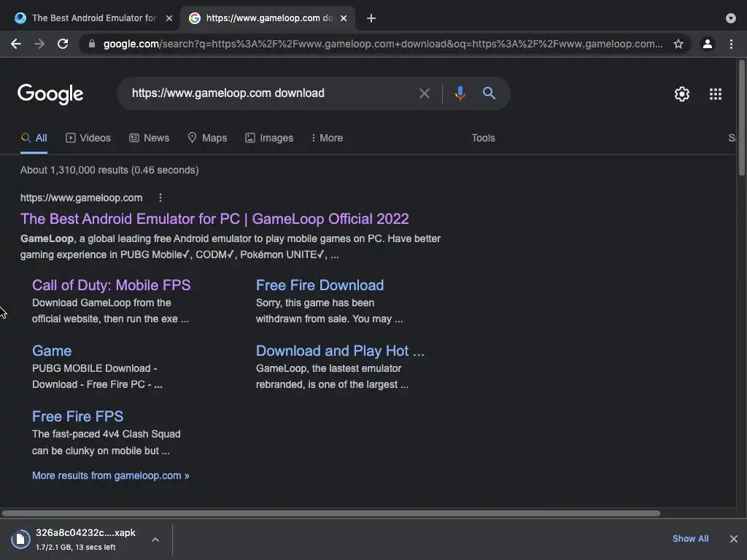
Task: Start voice search with microphone icon
Action: coord(460,93)
